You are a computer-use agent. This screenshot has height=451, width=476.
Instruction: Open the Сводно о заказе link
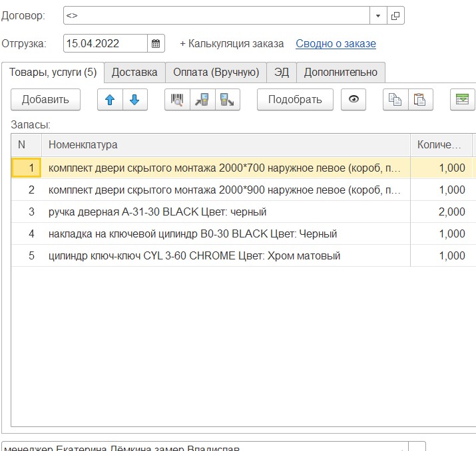point(336,44)
